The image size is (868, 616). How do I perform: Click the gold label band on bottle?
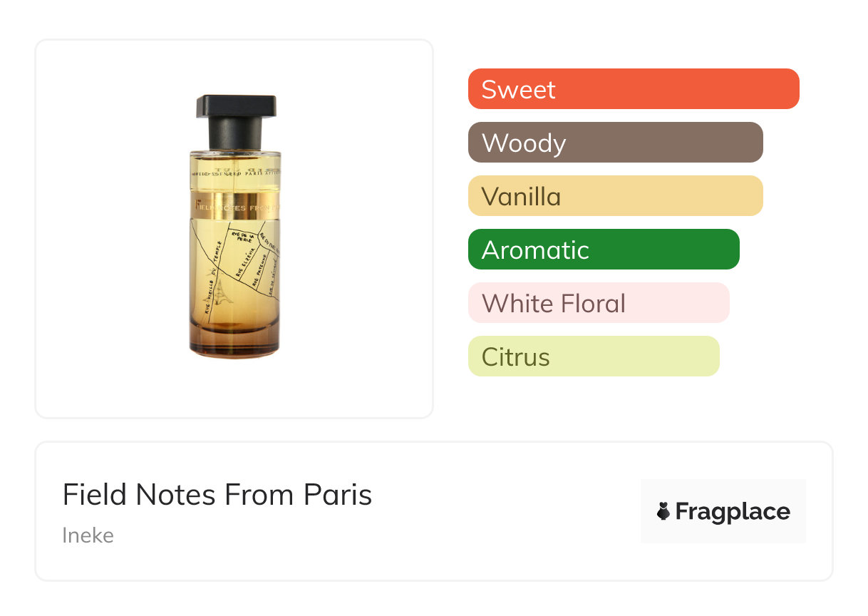(235, 205)
